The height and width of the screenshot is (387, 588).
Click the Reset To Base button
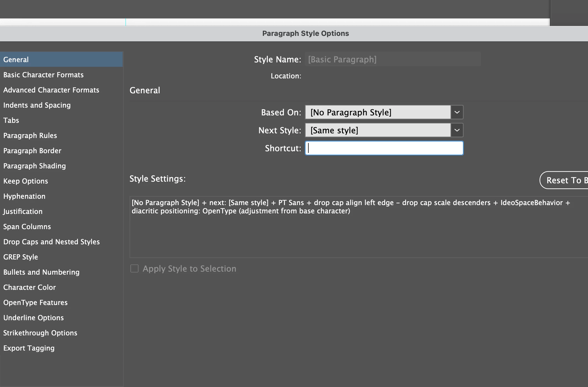pos(565,180)
